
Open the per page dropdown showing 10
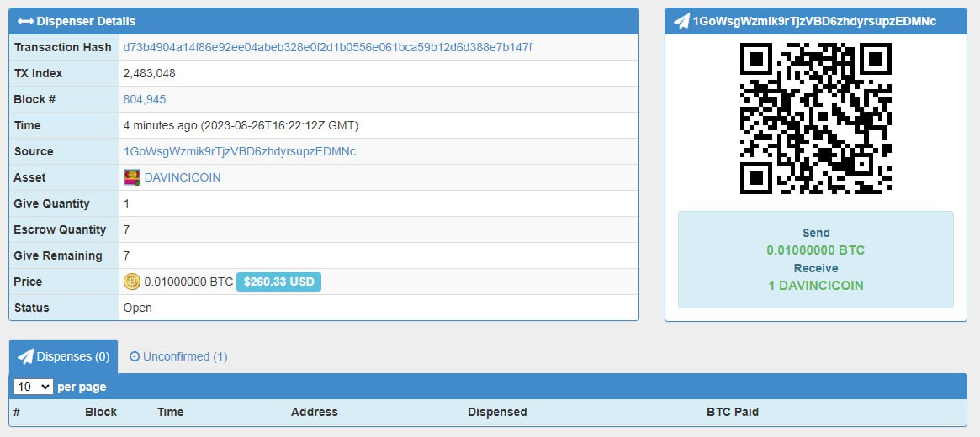(x=33, y=387)
